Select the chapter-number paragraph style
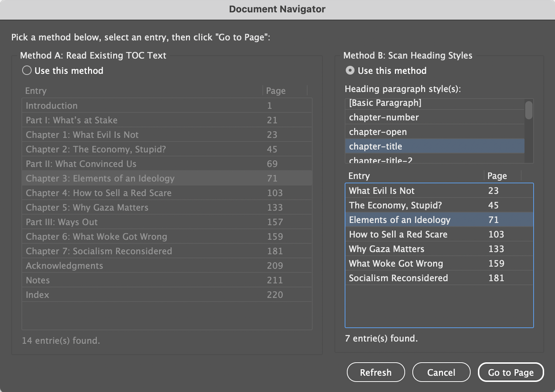This screenshot has height=392, width=555. [x=435, y=117]
